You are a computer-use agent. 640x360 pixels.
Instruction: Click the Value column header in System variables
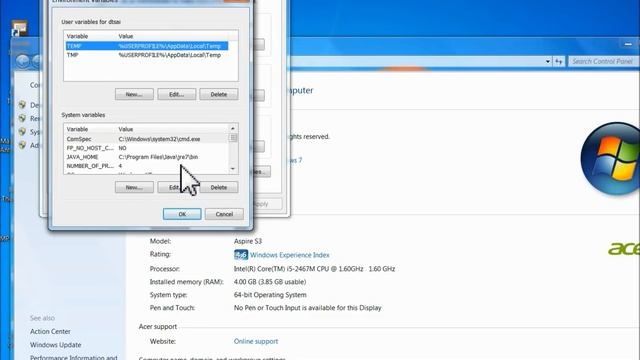coord(126,129)
